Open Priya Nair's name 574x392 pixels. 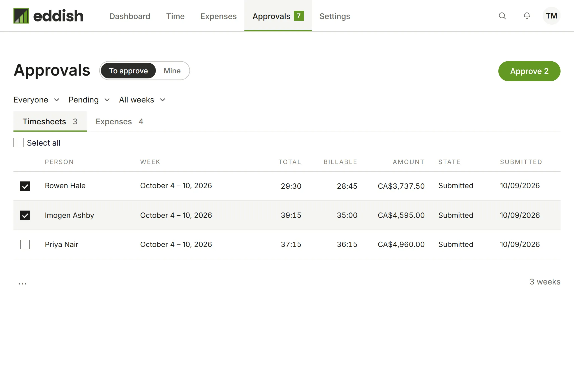pyautogui.click(x=61, y=244)
